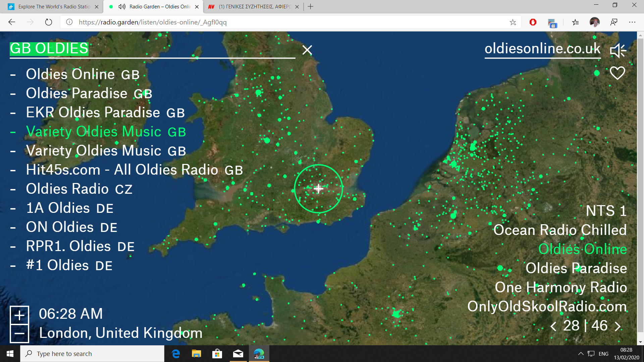Open the favorites list icon
644x362 pixels.
(576, 22)
